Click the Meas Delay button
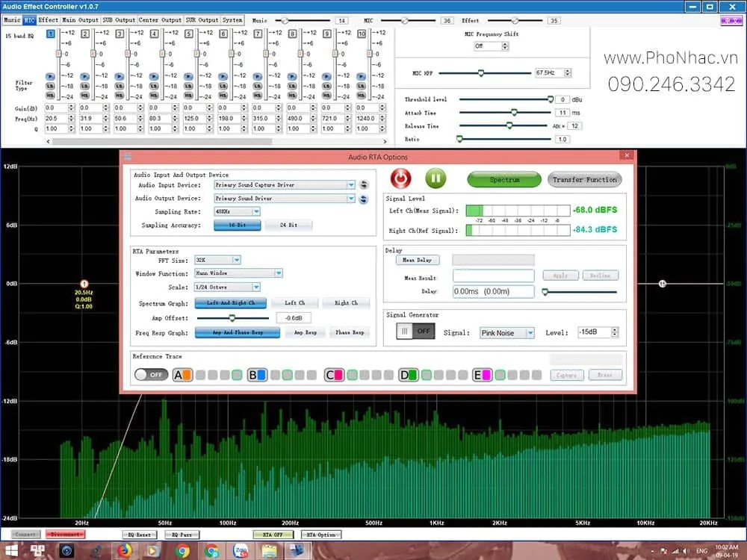Screen dimensions: 747x560 pos(417,261)
